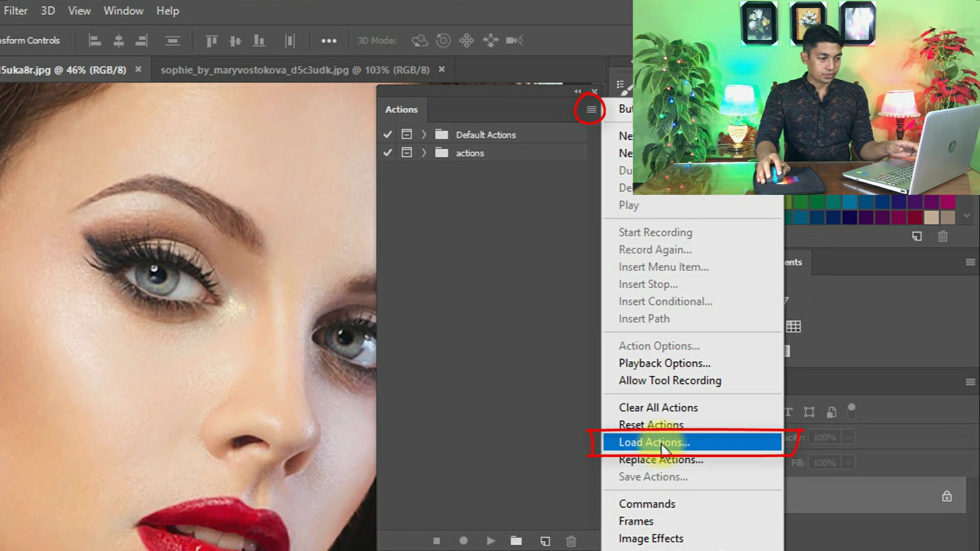This screenshot has height=551, width=980.
Task: Select the 3D Mode pan four-arrows icon
Action: (467, 40)
